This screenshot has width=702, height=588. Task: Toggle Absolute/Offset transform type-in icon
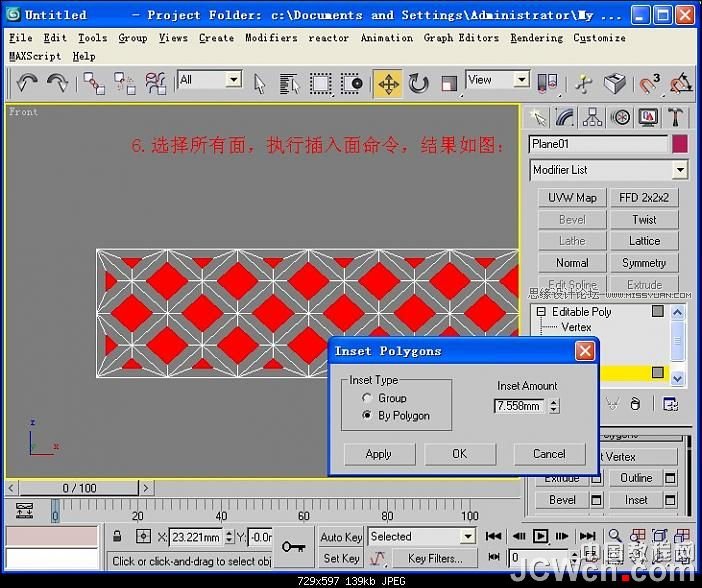143,536
